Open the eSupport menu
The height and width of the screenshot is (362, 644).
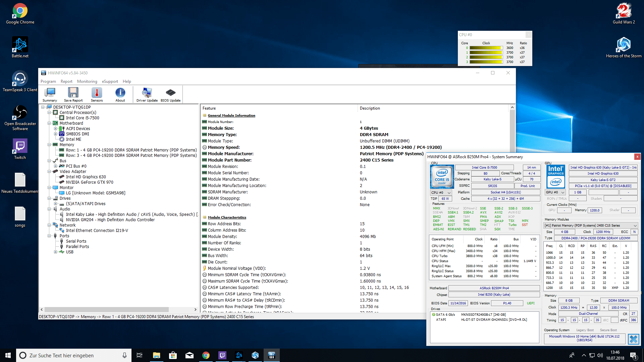click(110, 81)
